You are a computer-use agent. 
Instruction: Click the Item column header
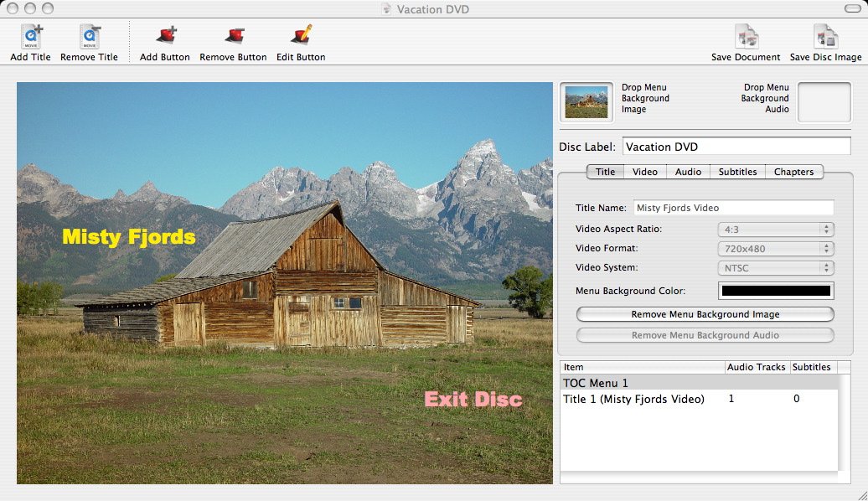click(643, 367)
